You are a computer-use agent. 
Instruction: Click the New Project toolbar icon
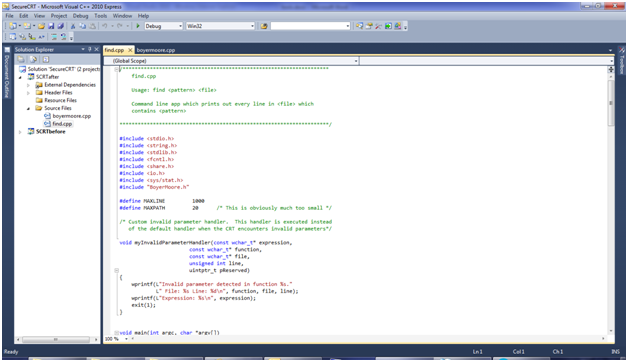tap(13, 26)
